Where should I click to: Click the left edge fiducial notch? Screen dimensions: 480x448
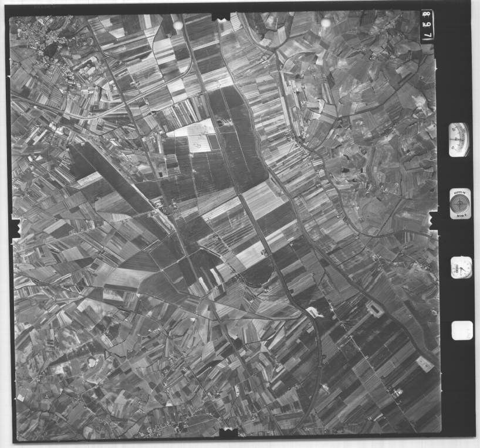tap(15, 226)
